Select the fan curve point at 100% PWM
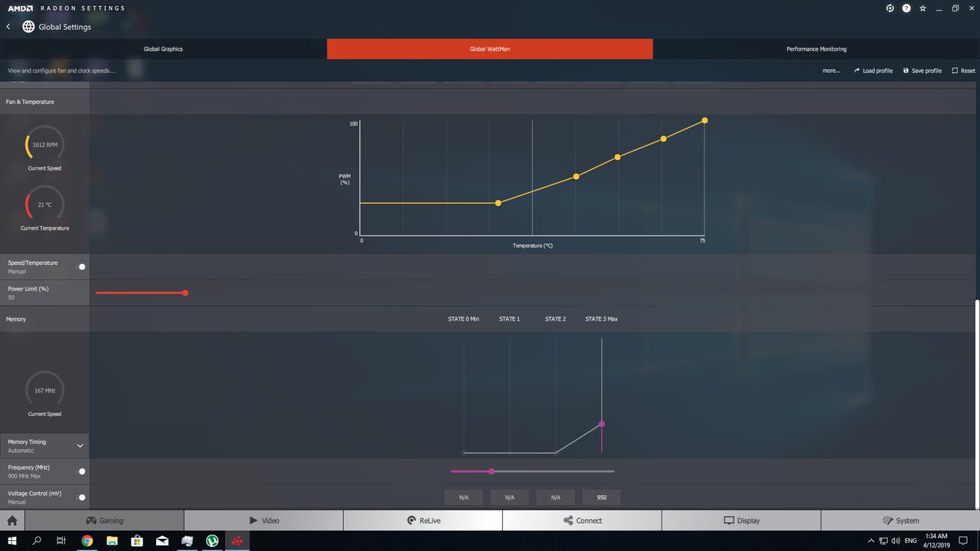Image resolution: width=980 pixels, height=551 pixels. (x=704, y=120)
